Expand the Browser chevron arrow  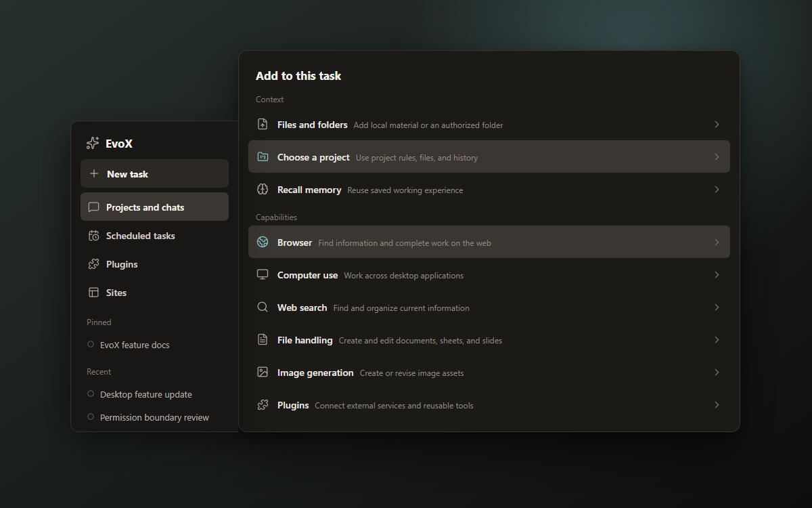(x=717, y=242)
